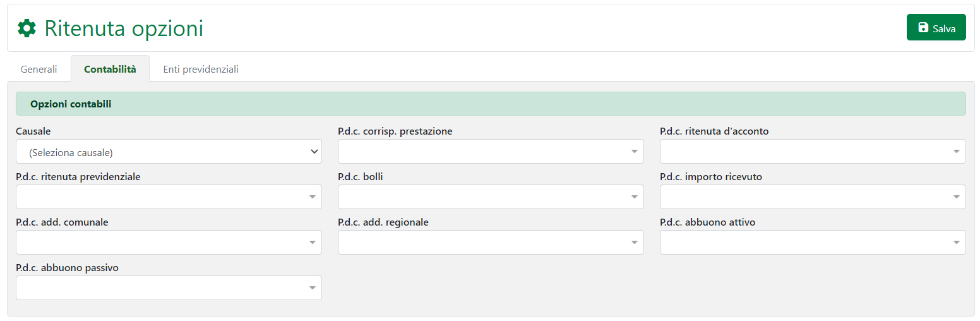Expand P.d.c. ritenuta previdenziale selector
The height and width of the screenshot is (321, 980).
click(x=169, y=197)
